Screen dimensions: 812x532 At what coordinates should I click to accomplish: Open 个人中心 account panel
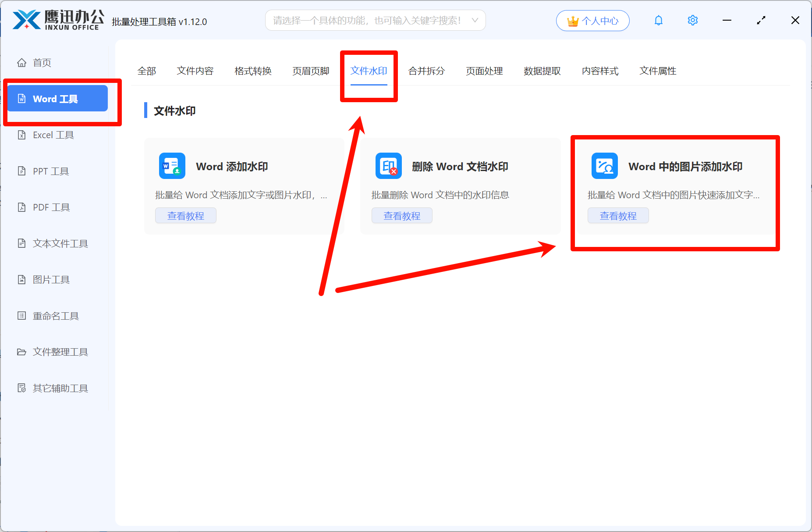(592, 20)
